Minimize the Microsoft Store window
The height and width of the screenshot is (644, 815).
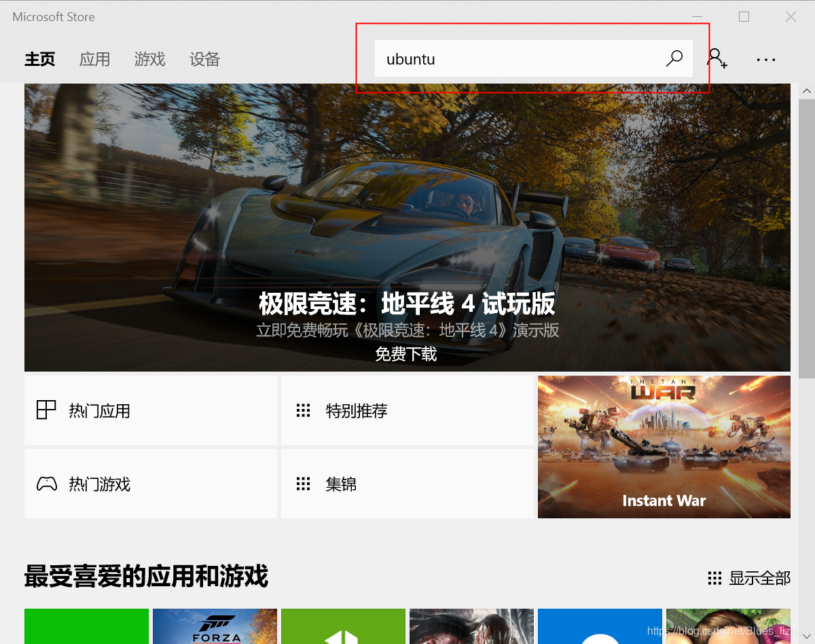(x=698, y=17)
